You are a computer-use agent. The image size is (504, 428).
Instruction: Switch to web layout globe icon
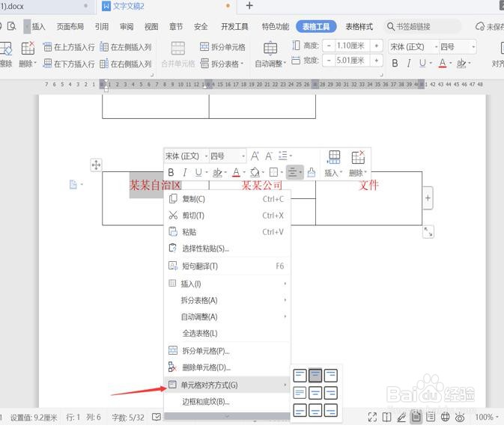tap(445, 417)
